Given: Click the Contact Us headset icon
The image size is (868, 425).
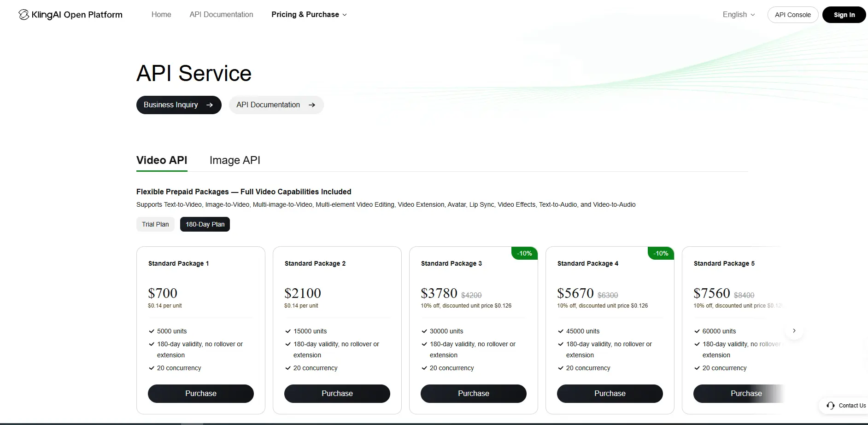Looking at the screenshot, I should click(x=831, y=406).
